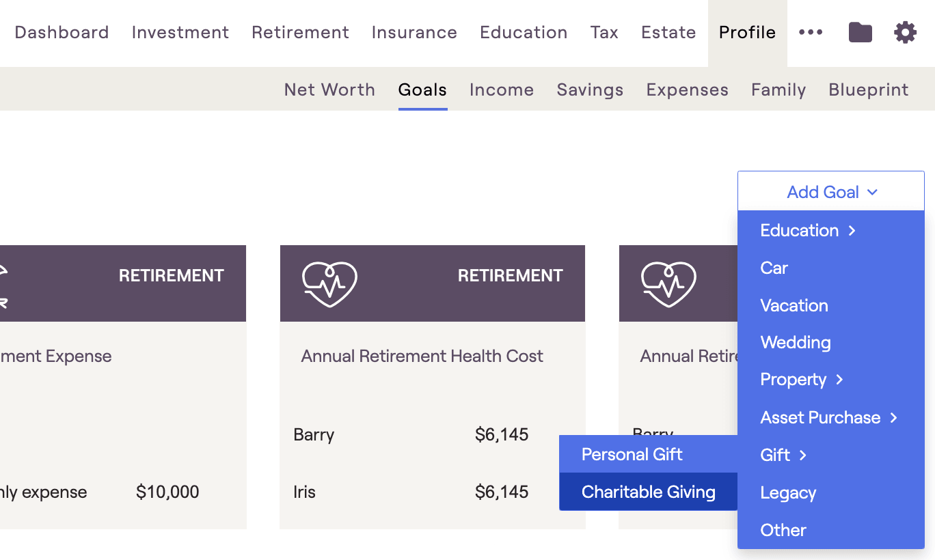The height and width of the screenshot is (560, 935).
Task: Go to the Dashboard section
Action: 62,32
